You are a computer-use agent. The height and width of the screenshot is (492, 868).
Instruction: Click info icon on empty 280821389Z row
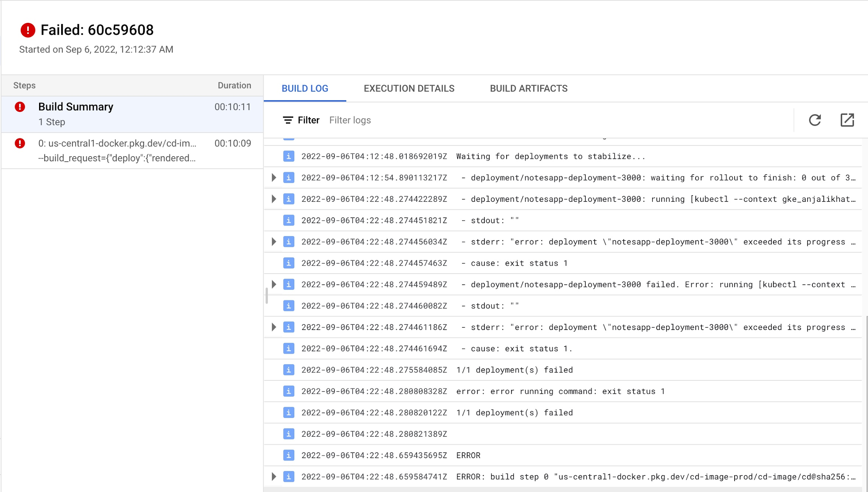click(x=289, y=434)
